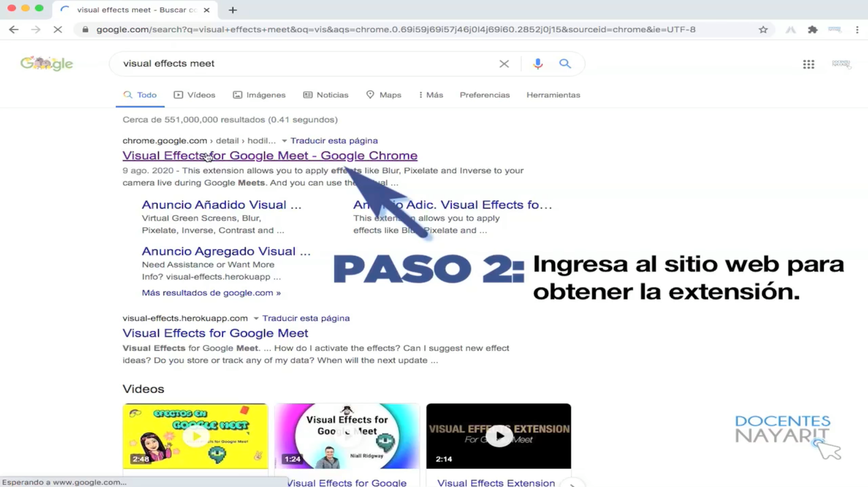Clear the search box text

click(x=504, y=64)
